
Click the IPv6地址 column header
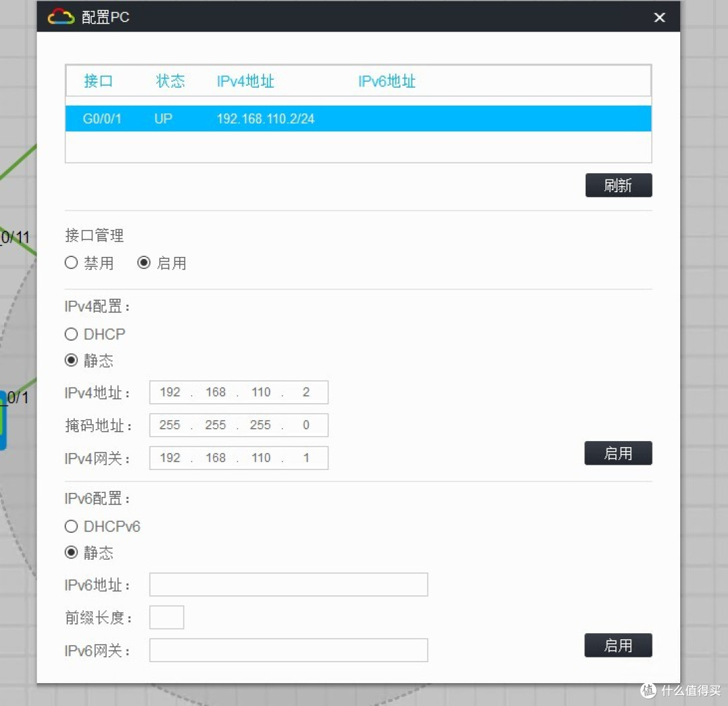387,82
